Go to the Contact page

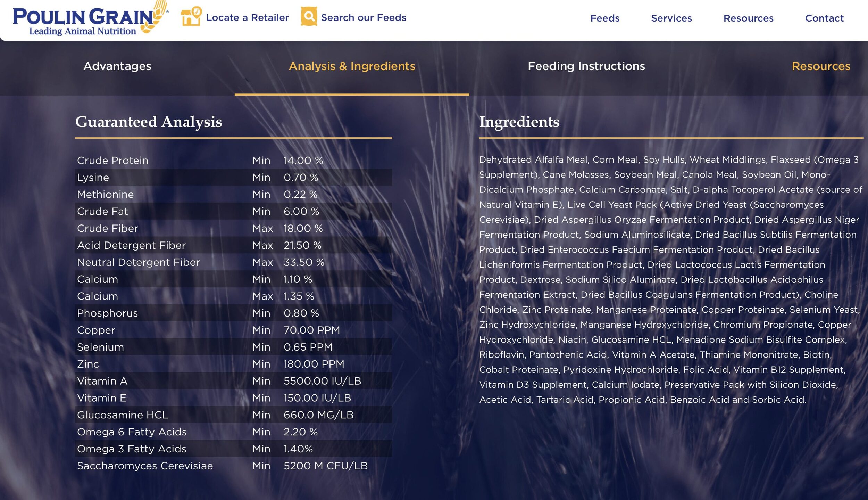(x=824, y=18)
